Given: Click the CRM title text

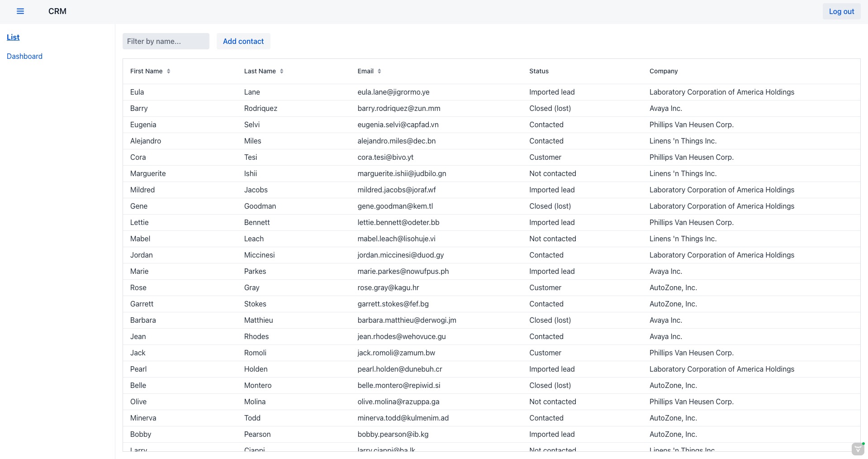Looking at the screenshot, I should [x=57, y=11].
